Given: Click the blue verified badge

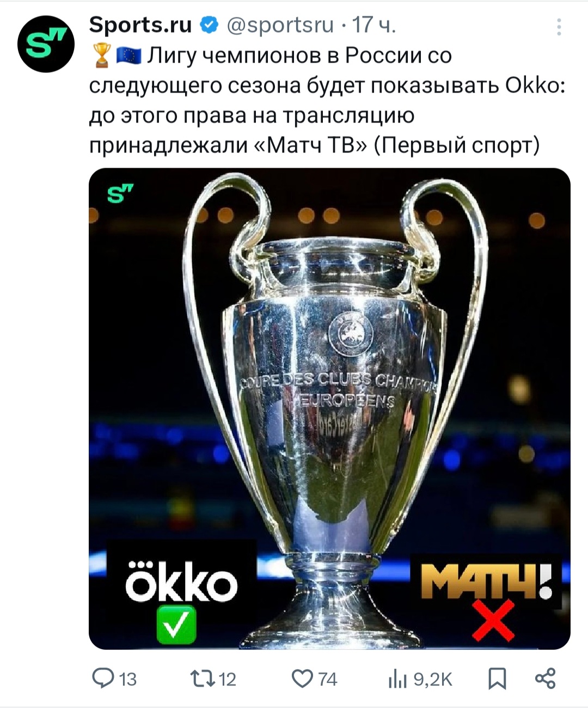Looking at the screenshot, I should (210, 25).
